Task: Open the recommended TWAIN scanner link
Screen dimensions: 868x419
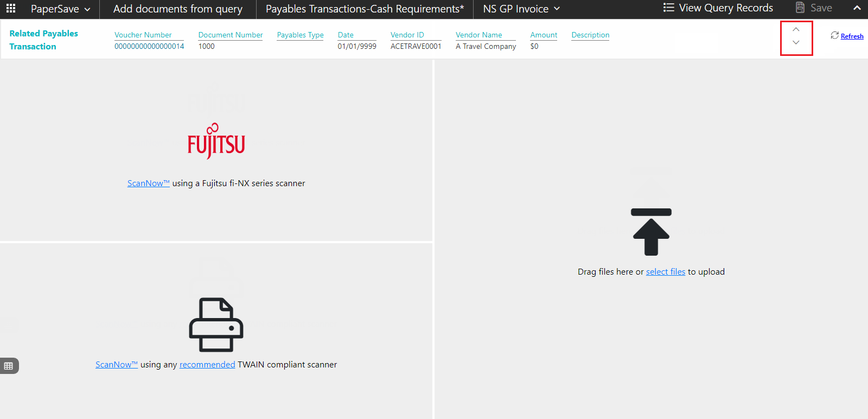Action: click(207, 365)
